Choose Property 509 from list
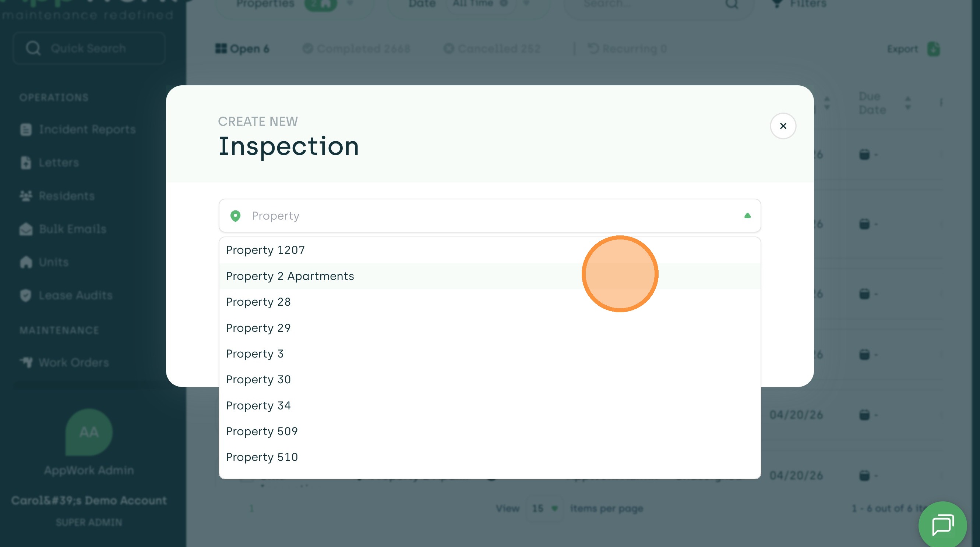Image resolution: width=980 pixels, height=547 pixels. pyautogui.click(x=261, y=431)
